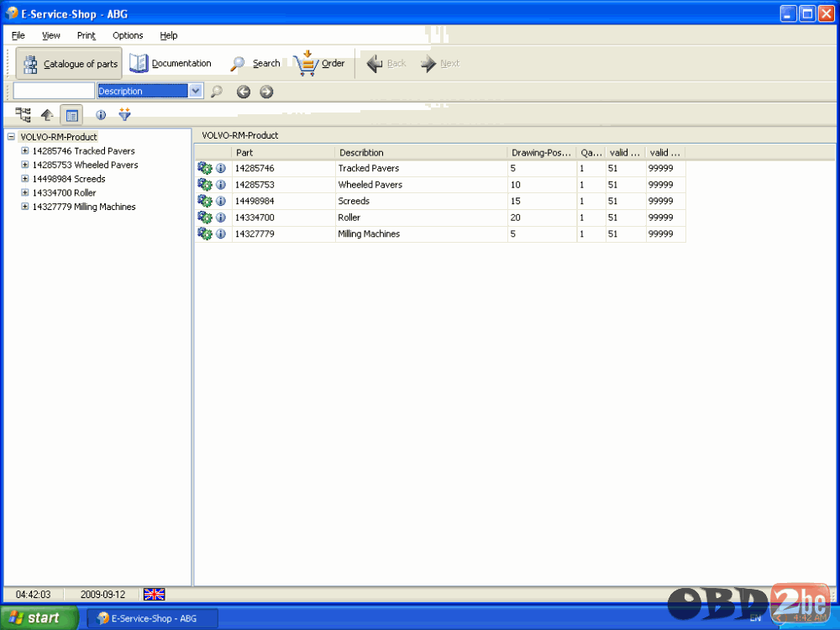This screenshot has width=840, height=630.
Task: Open the File menu
Action: (x=18, y=35)
